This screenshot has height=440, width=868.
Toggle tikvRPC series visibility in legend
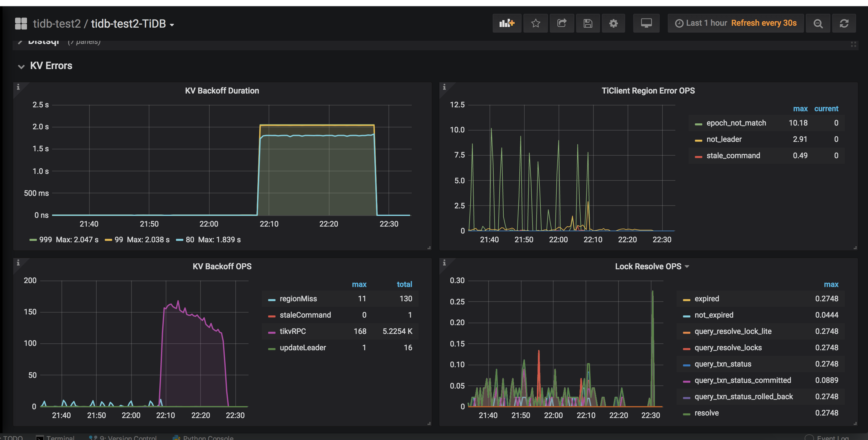click(292, 331)
